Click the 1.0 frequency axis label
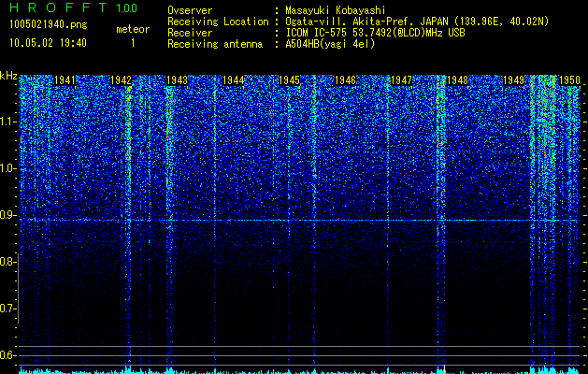 click(x=7, y=168)
